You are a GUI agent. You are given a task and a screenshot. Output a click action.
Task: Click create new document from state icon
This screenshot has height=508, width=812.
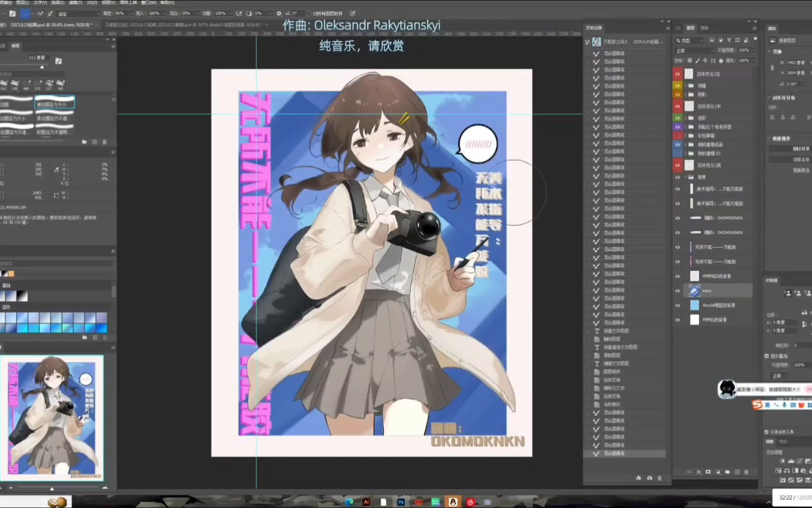[638, 478]
